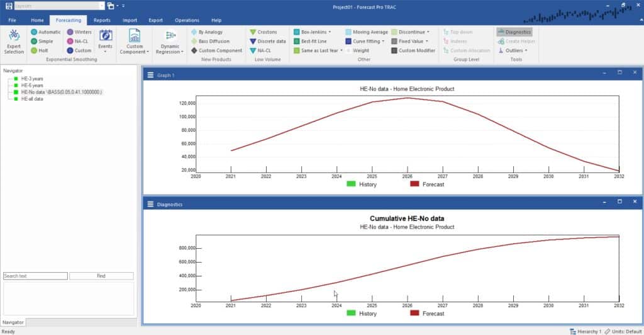The width and height of the screenshot is (644, 335).
Task: Click the Holt smoothing model icon
Action: 34,50
